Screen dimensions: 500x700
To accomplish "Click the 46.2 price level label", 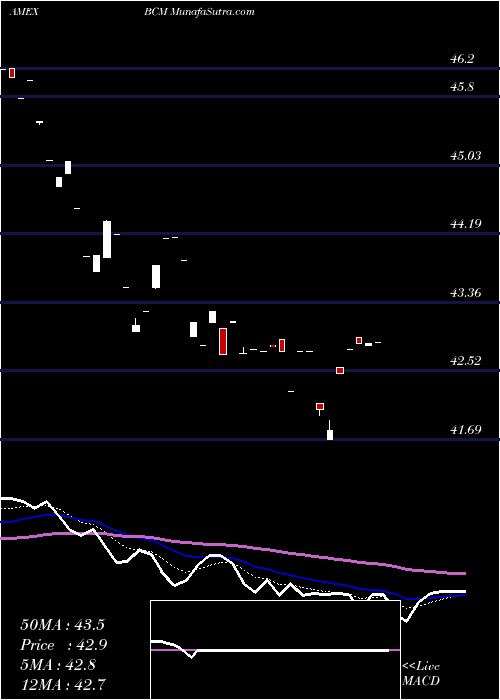I will (x=462, y=59).
